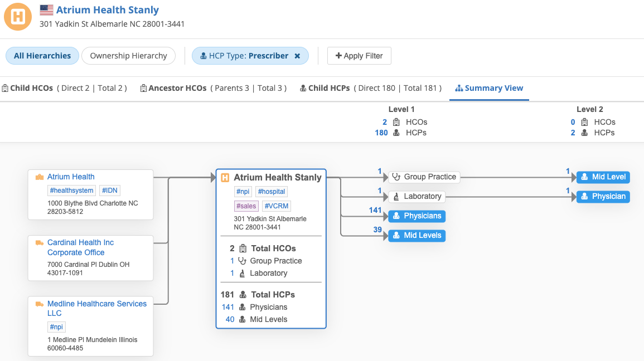The width and height of the screenshot is (644, 361).
Task: Click the orange hospital H icon in header
Action: tap(18, 17)
